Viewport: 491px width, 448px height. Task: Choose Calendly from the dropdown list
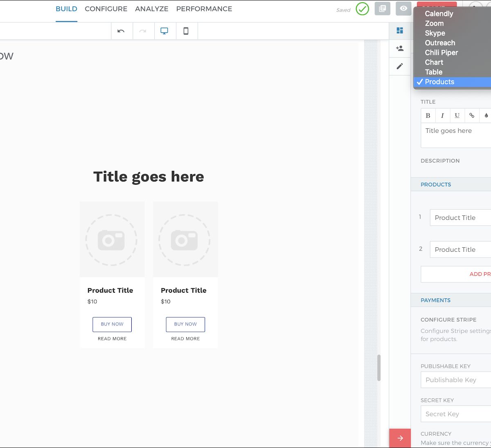[439, 13]
